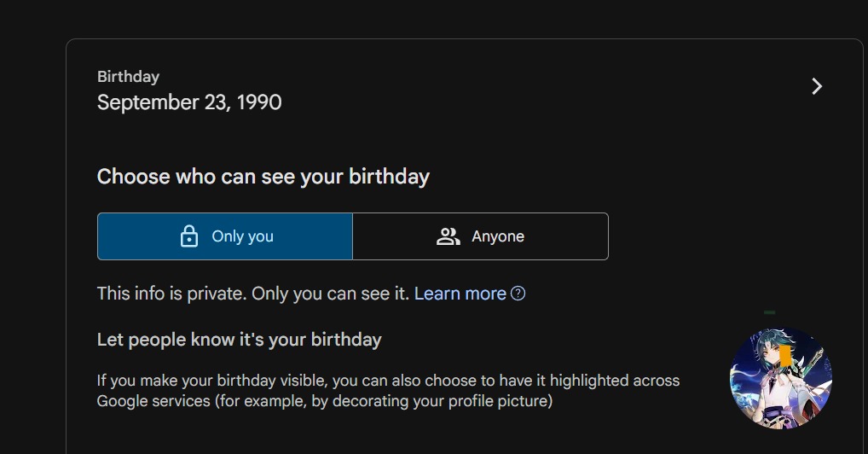Click the This info is private text
Screen dimensions: 868x454
(253, 294)
